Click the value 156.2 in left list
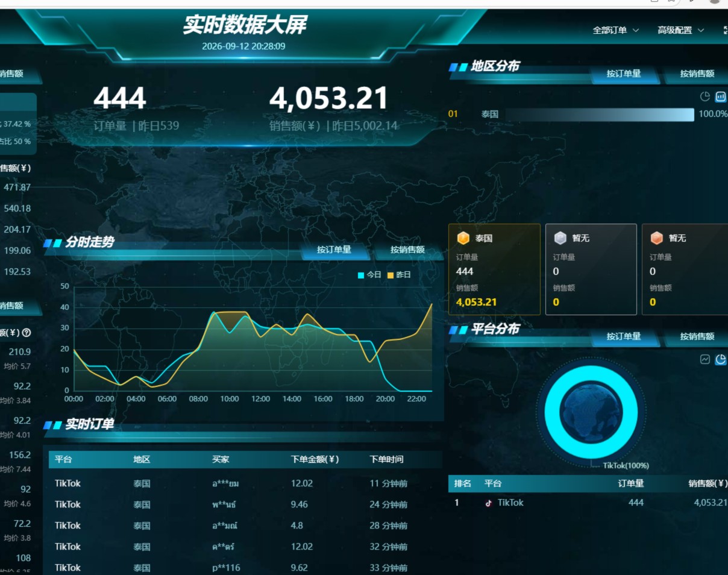728x575 pixels. 20,455
